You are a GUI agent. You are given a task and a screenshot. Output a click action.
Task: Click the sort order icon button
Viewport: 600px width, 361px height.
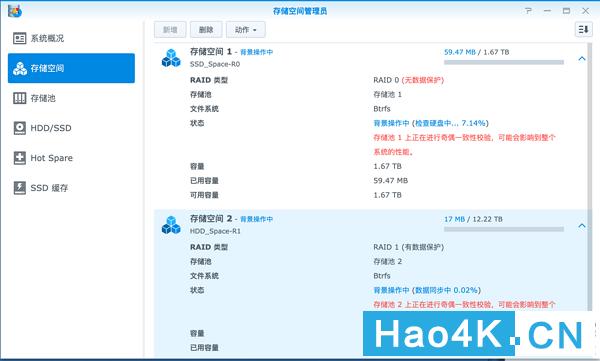584,29
